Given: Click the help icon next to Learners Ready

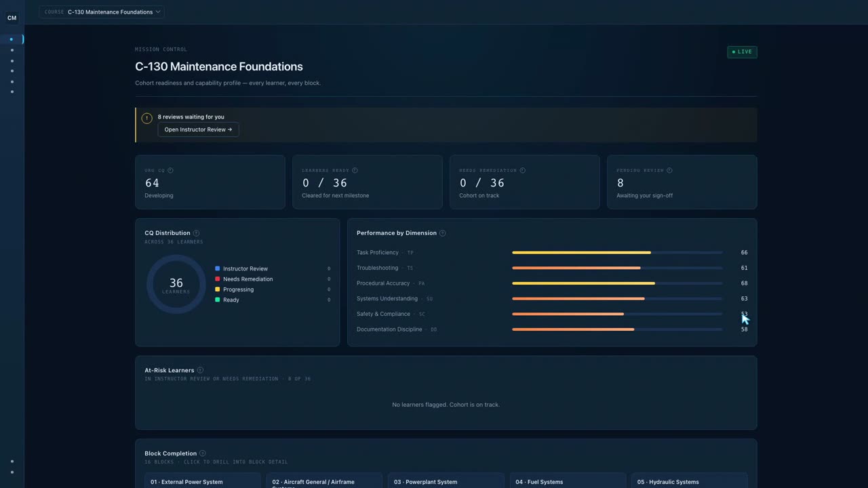Looking at the screenshot, I should [x=355, y=170].
